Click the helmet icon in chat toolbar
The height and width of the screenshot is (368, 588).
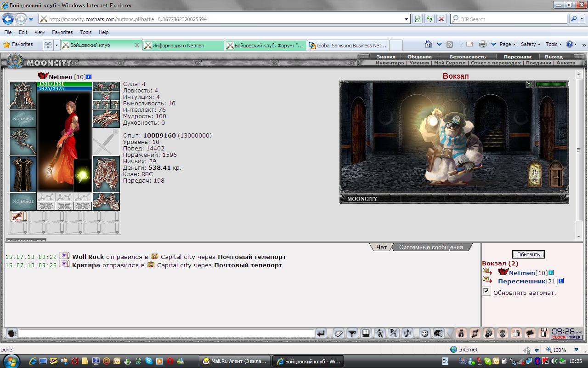tap(439, 333)
